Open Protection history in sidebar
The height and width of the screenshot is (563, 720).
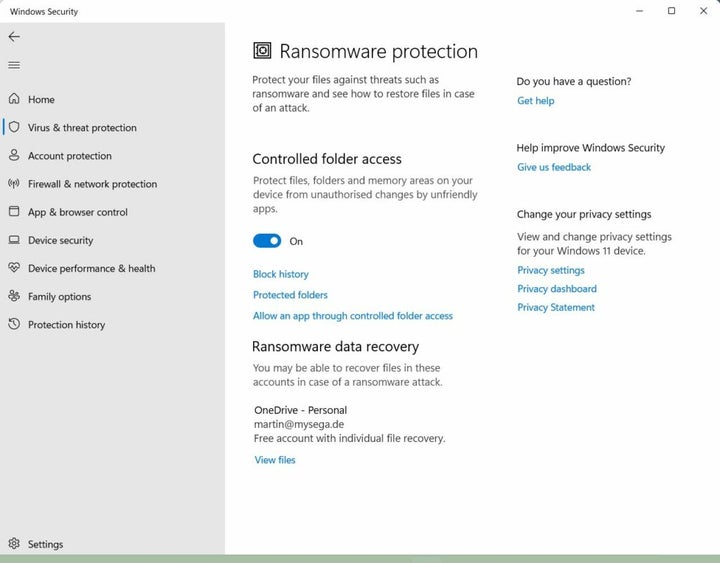66,325
